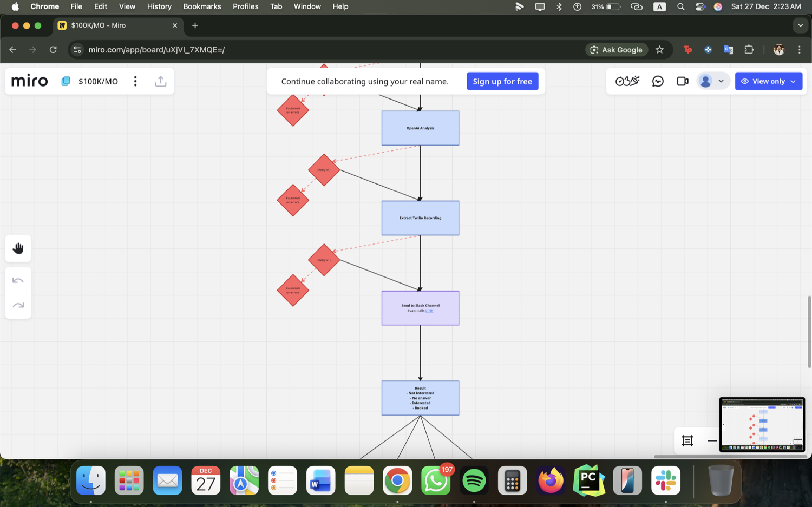Click Sign up for free button

[x=502, y=81]
